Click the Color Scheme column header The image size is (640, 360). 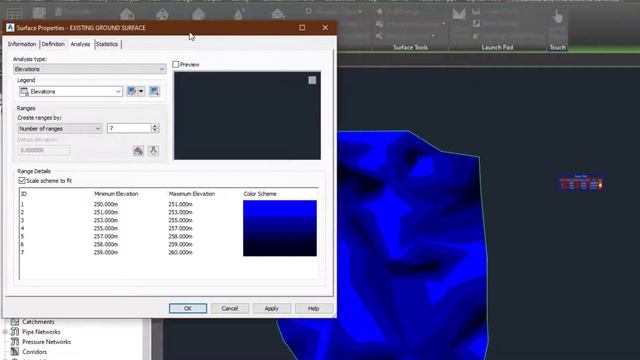[x=260, y=194]
